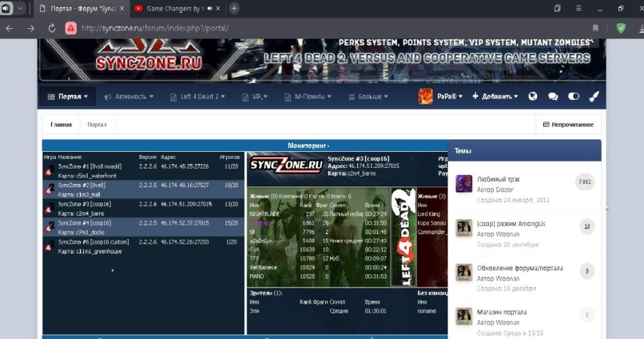The width and height of the screenshot is (644, 339).
Task: Open a new tab with plus button
Action: point(234,8)
